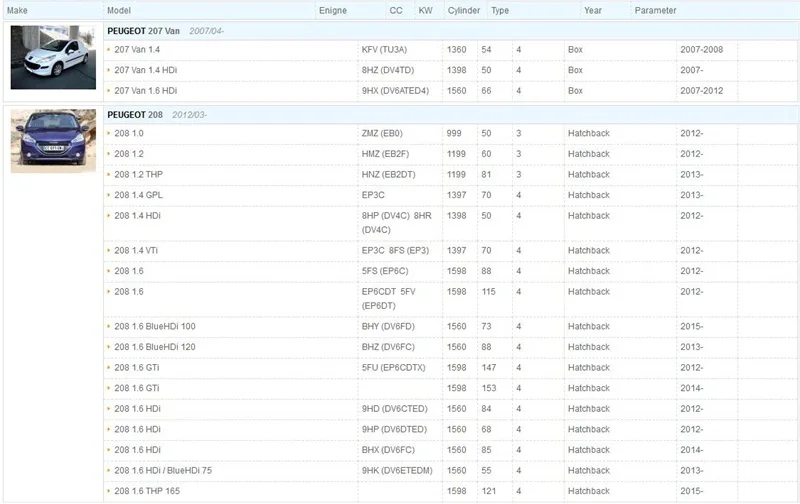Click the 999 displacement value
The width and height of the screenshot is (800, 504).
coord(454,133)
